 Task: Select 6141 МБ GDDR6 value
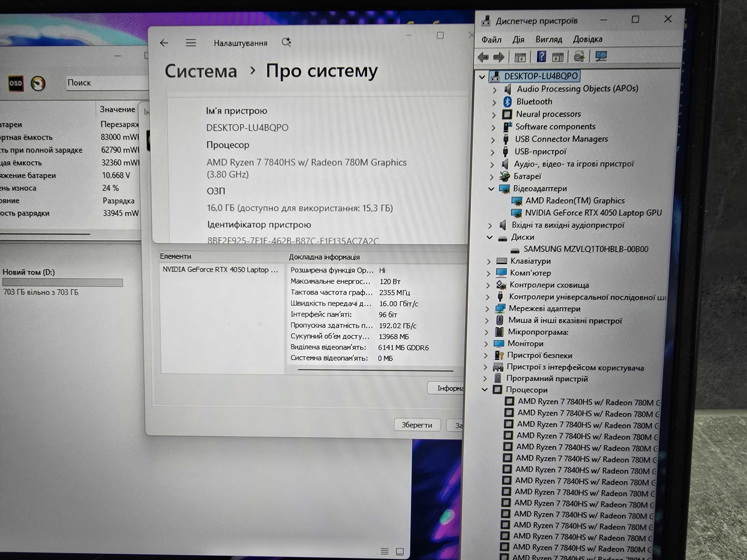point(404,348)
